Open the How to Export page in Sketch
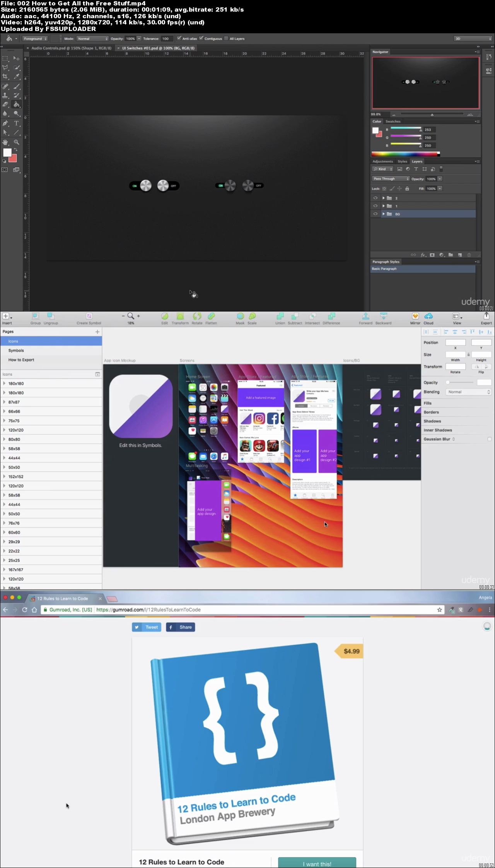 tap(51, 360)
